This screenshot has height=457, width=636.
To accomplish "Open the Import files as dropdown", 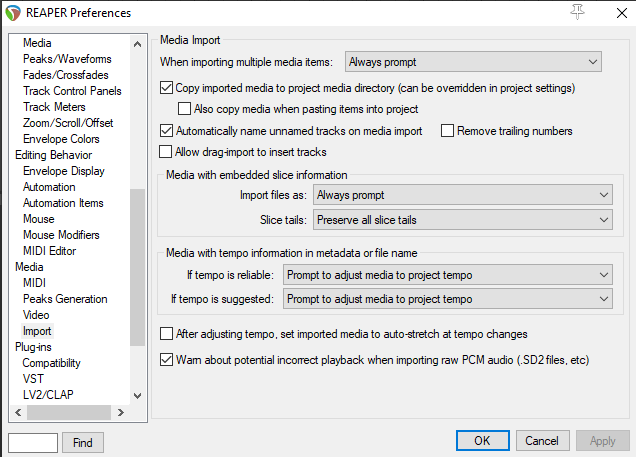I will click(x=462, y=195).
